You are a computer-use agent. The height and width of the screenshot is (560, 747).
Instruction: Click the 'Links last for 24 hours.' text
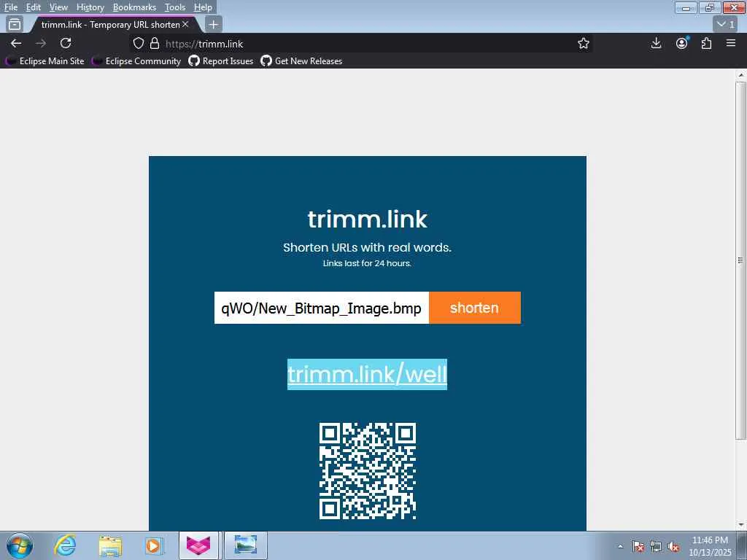[x=367, y=263]
